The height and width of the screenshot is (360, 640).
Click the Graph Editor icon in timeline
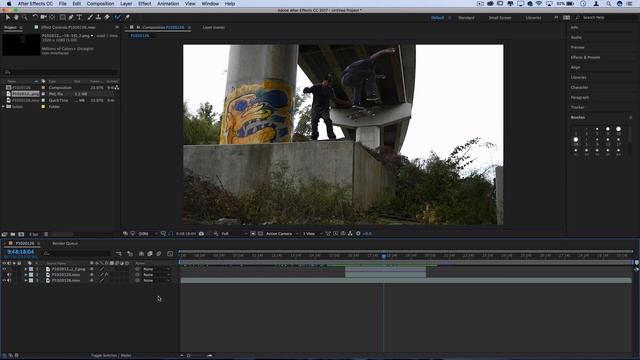pos(170,254)
